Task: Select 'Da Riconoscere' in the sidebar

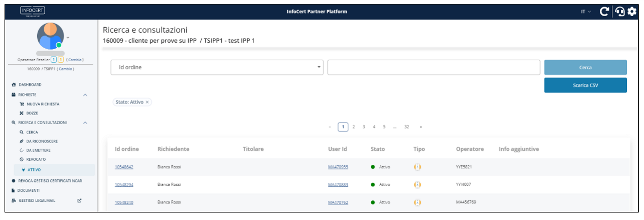Action: point(38,141)
